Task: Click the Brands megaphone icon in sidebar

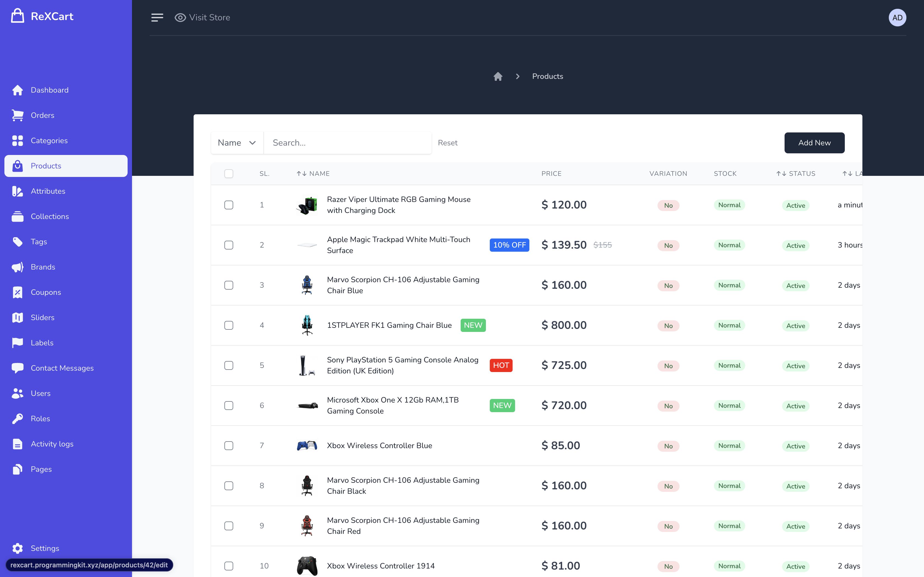Action: tap(18, 267)
